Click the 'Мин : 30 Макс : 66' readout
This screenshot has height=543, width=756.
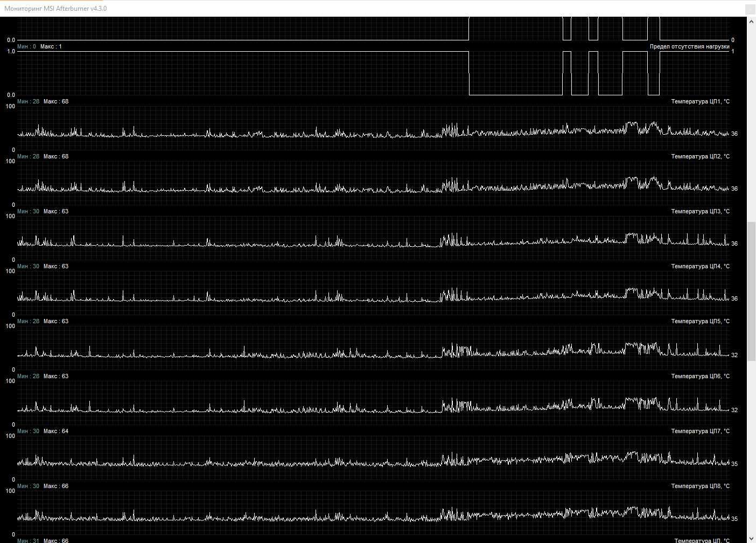click(43, 486)
